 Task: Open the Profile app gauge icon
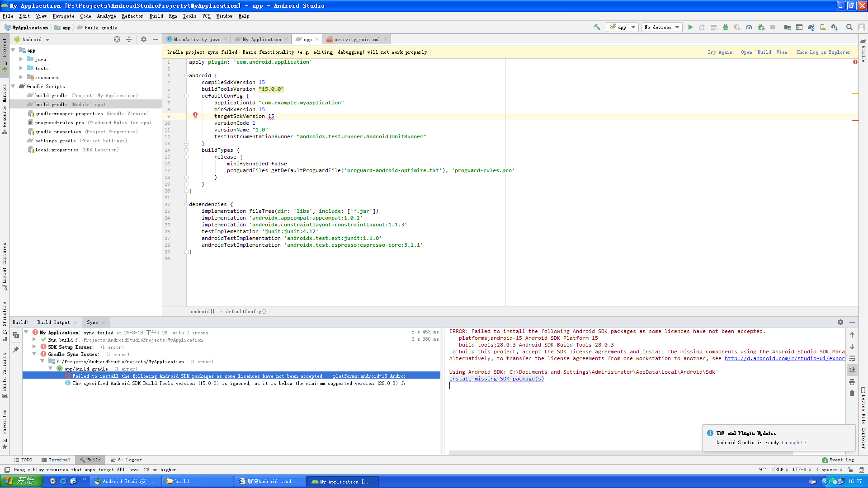(749, 27)
